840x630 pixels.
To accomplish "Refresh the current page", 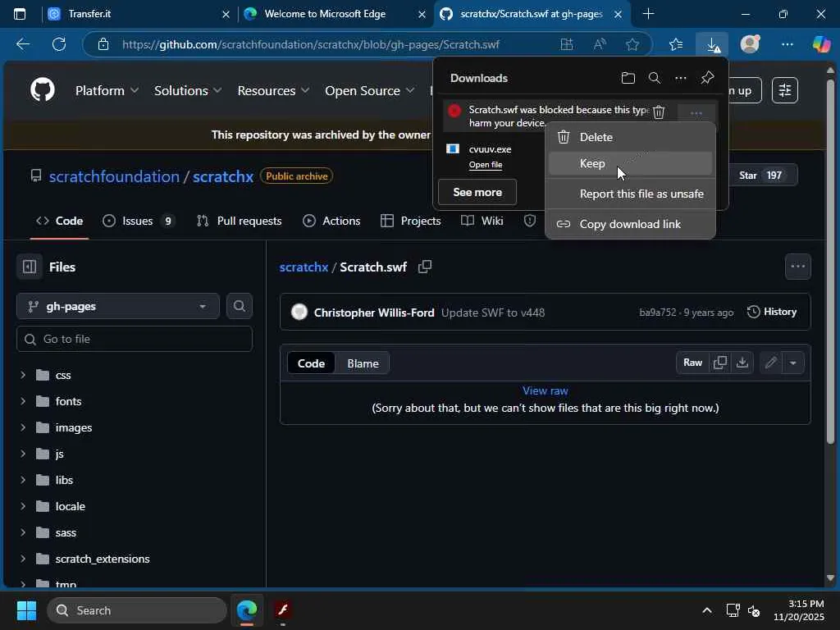I will (59, 44).
